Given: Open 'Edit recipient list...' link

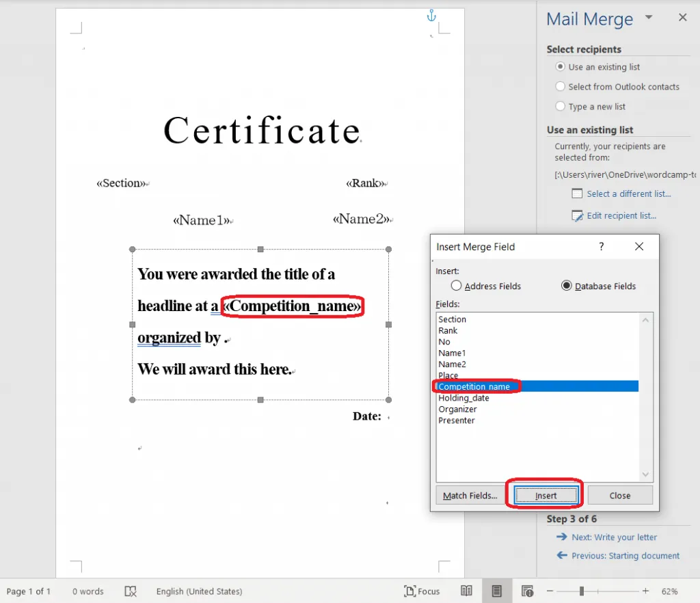Looking at the screenshot, I should (x=621, y=215).
